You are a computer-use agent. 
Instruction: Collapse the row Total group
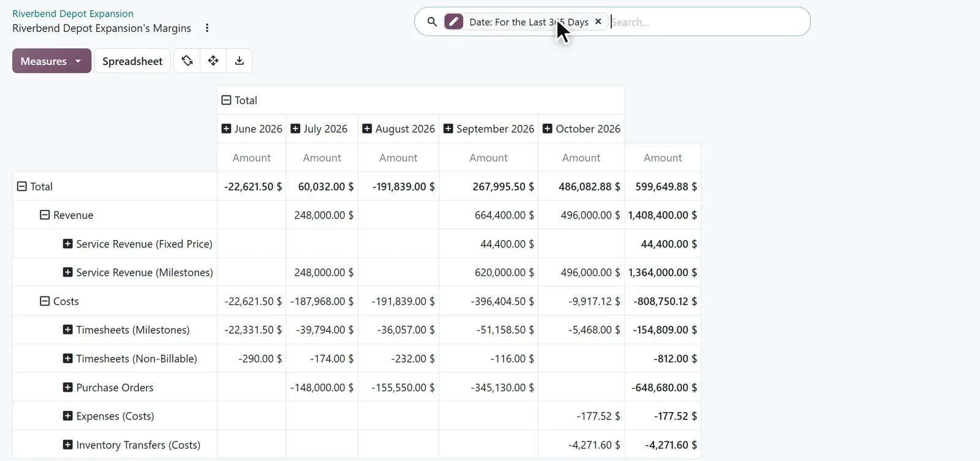coord(21,186)
